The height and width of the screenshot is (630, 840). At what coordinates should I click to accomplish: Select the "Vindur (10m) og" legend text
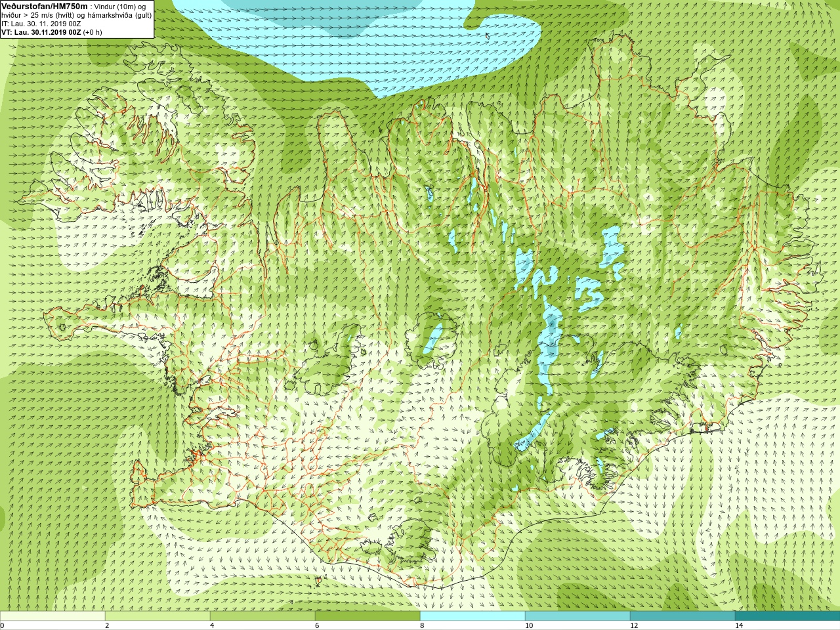120,7
